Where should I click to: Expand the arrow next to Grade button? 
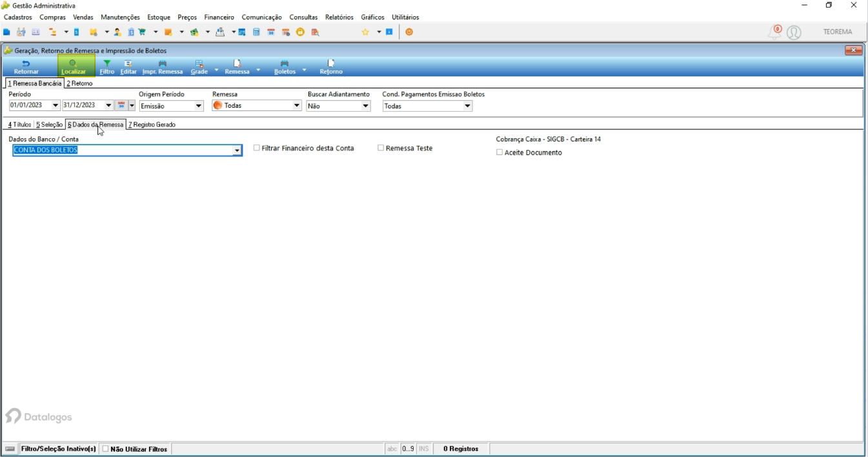coord(216,70)
